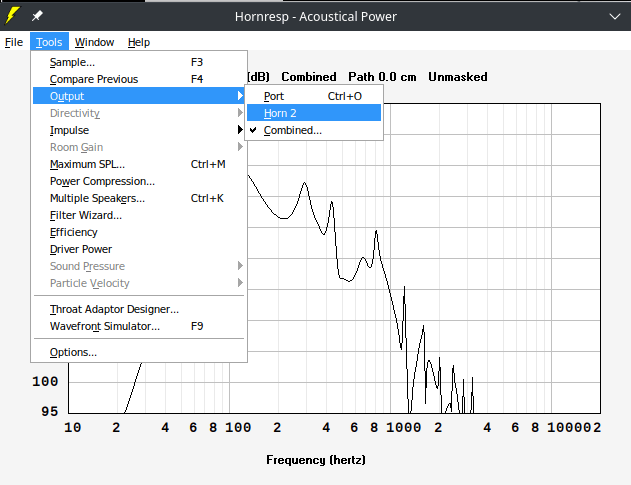Open Multiple Speakers... option
631x485 pixels.
(139, 198)
